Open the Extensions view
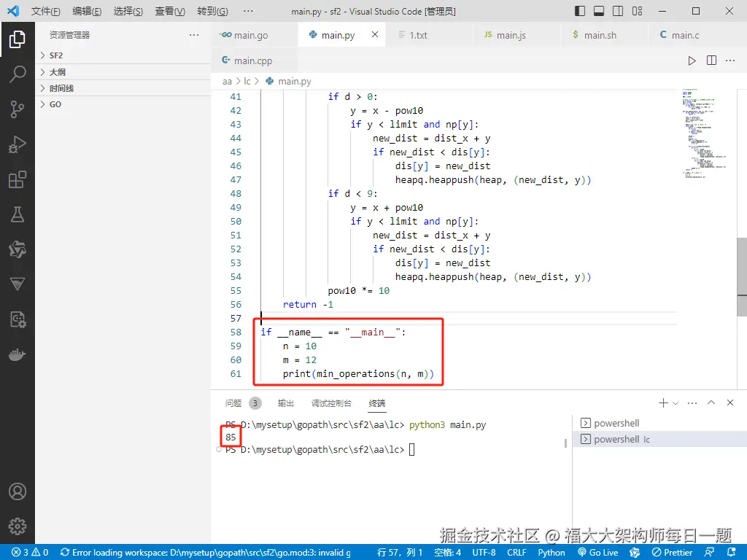The image size is (747, 560). tap(18, 179)
